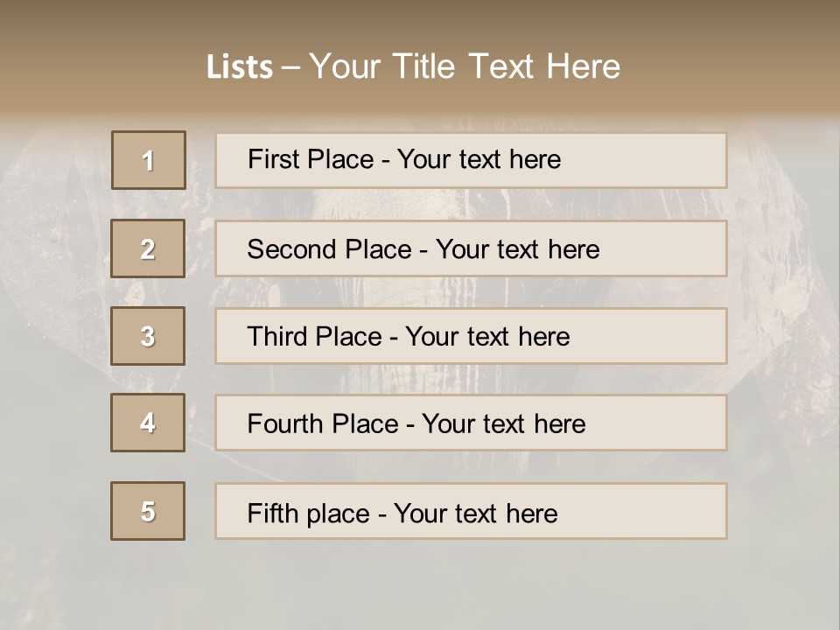Select the number 2 square
Screen dimensions: 840x630
pos(148,248)
